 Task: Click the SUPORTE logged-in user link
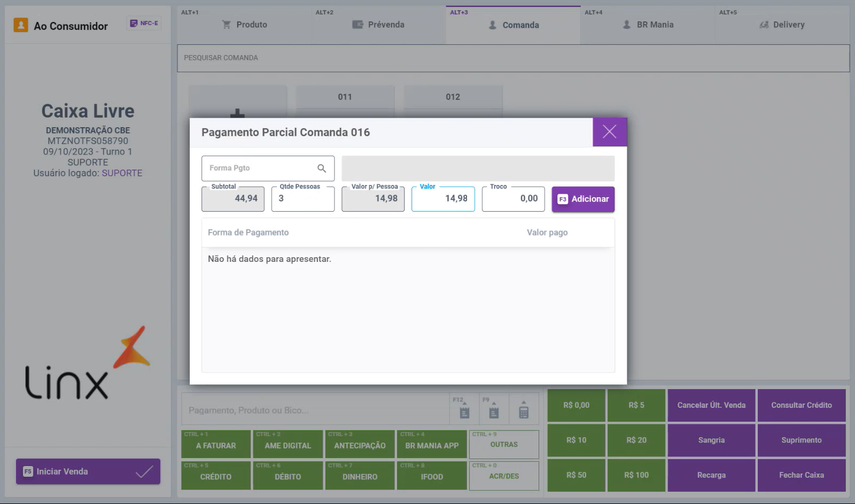122,173
